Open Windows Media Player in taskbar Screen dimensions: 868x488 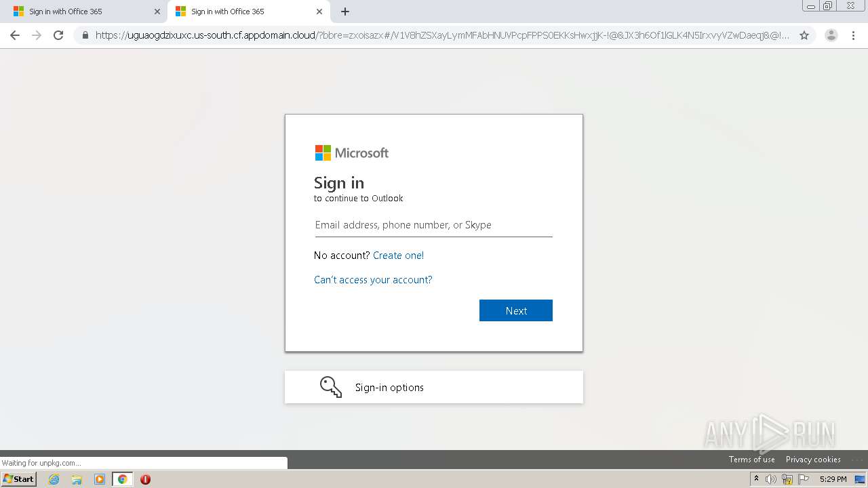(x=99, y=479)
